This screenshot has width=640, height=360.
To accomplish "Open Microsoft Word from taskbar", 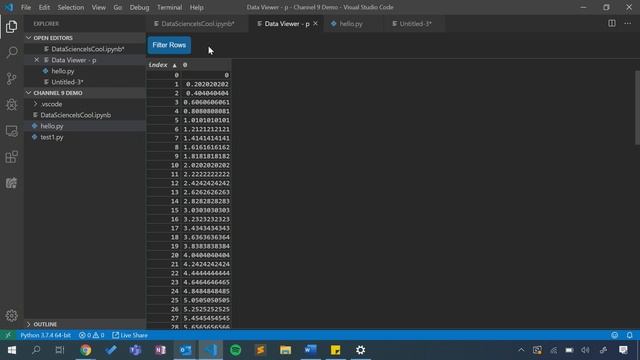I will [310, 350].
